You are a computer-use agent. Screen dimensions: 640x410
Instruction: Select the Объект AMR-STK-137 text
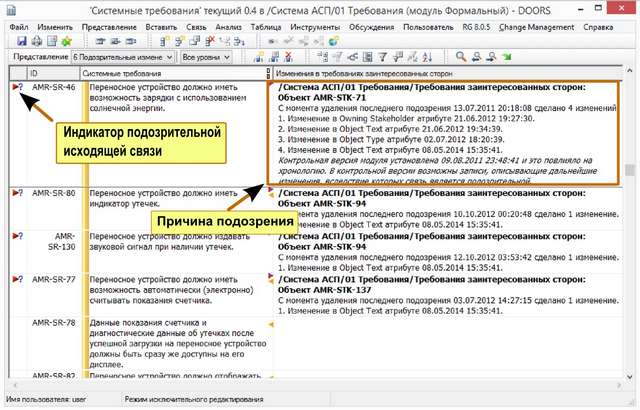coord(324,290)
